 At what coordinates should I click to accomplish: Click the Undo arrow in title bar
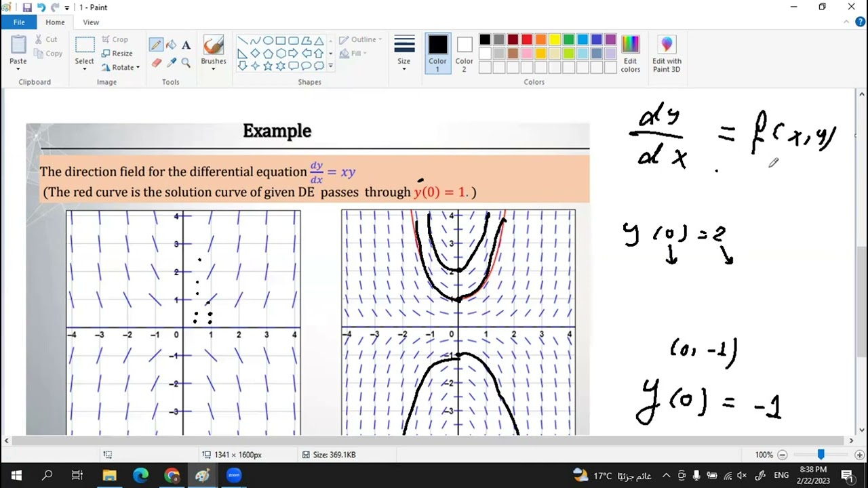click(x=41, y=7)
